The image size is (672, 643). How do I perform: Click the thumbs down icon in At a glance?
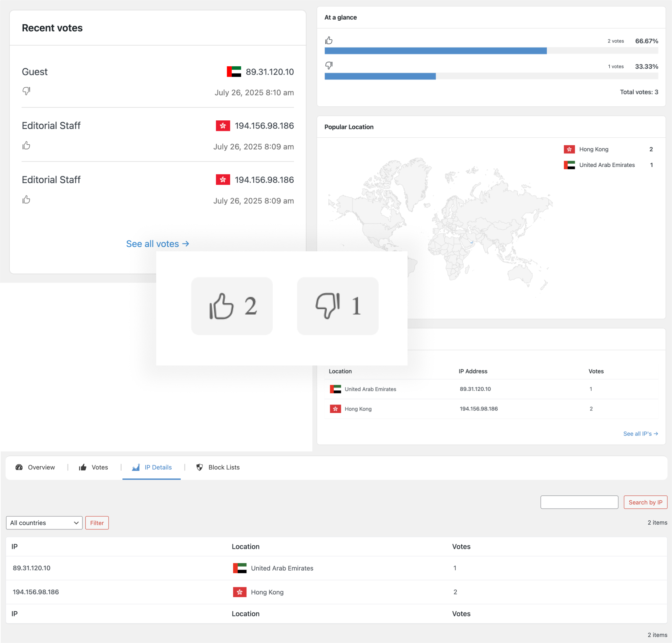[329, 65]
